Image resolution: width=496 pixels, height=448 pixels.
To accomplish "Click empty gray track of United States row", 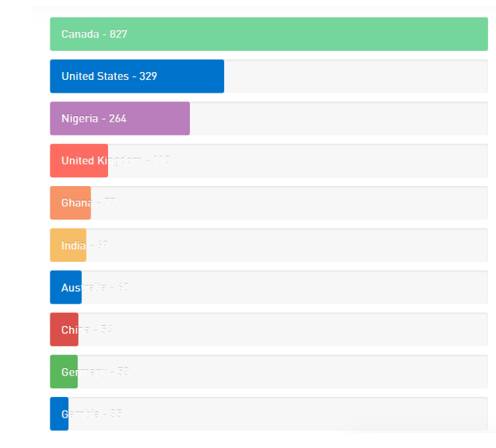I will tap(356, 77).
